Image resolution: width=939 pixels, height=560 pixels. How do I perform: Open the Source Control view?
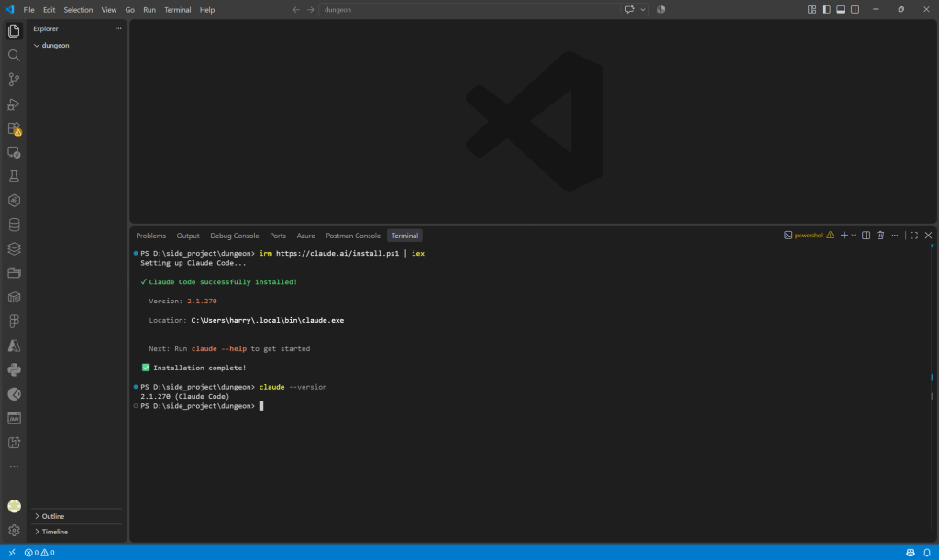pyautogui.click(x=14, y=80)
